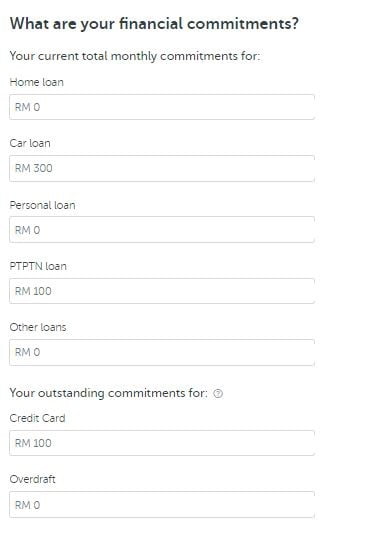Select the Credit Card amount field
Viewport: 371px width, 534px height.
tap(162, 443)
